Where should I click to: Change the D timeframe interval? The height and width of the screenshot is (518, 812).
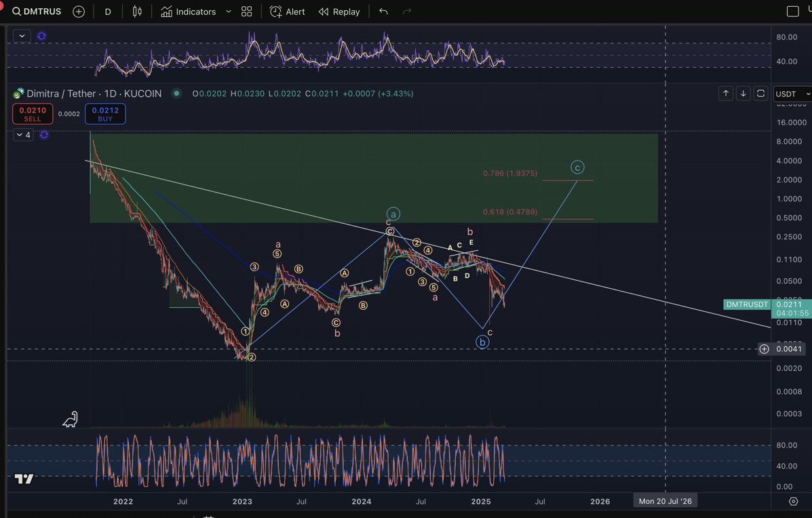pos(108,12)
